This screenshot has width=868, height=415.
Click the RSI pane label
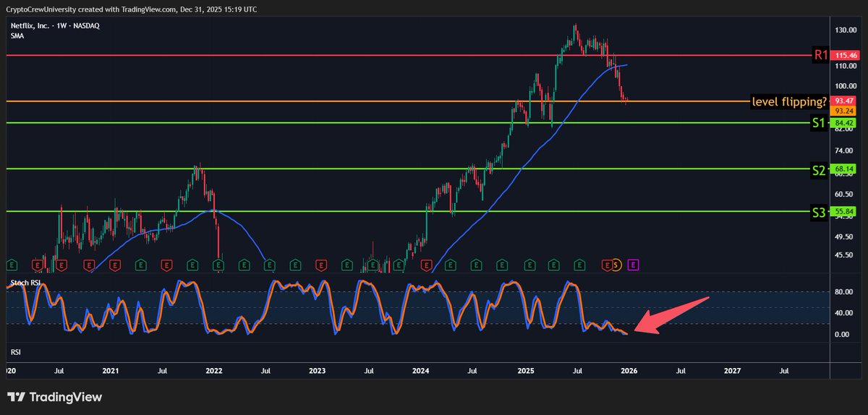(x=15, y=351)
